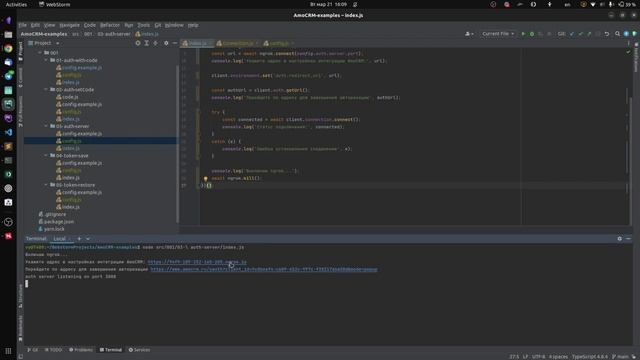Image resolution: width=640 pixels, height=360 pixels.
Task: Click UTF-8 encoding in status bar
Action: coord(539,357)
